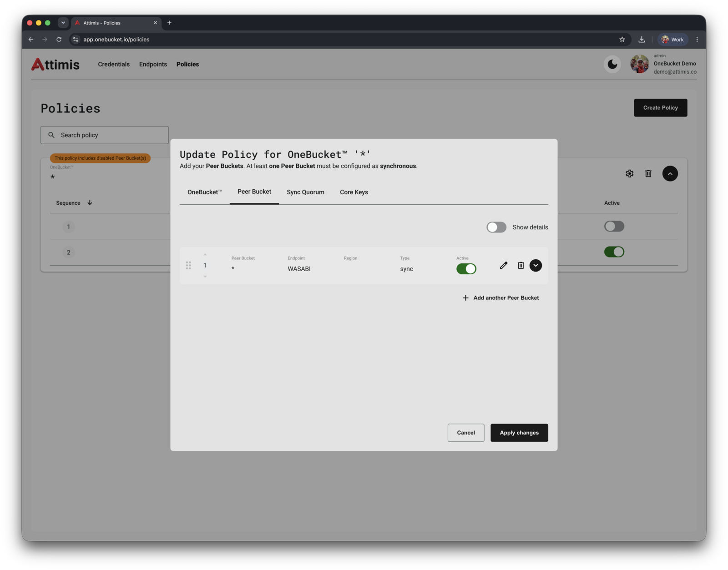Image resolution: width=728 pixels, height=570 pixels.
Task: Click the Sequence column header
Action: pos(68,203)
